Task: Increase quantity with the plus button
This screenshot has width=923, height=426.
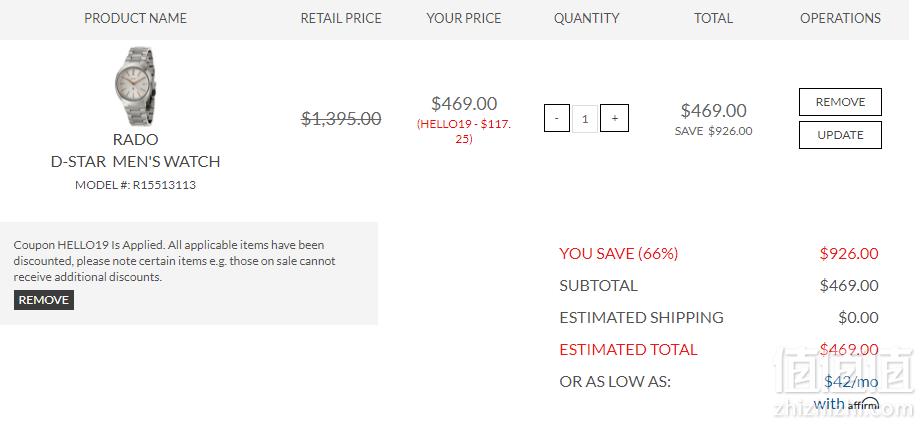Action: pyautogui.click(x=615, y=118)
